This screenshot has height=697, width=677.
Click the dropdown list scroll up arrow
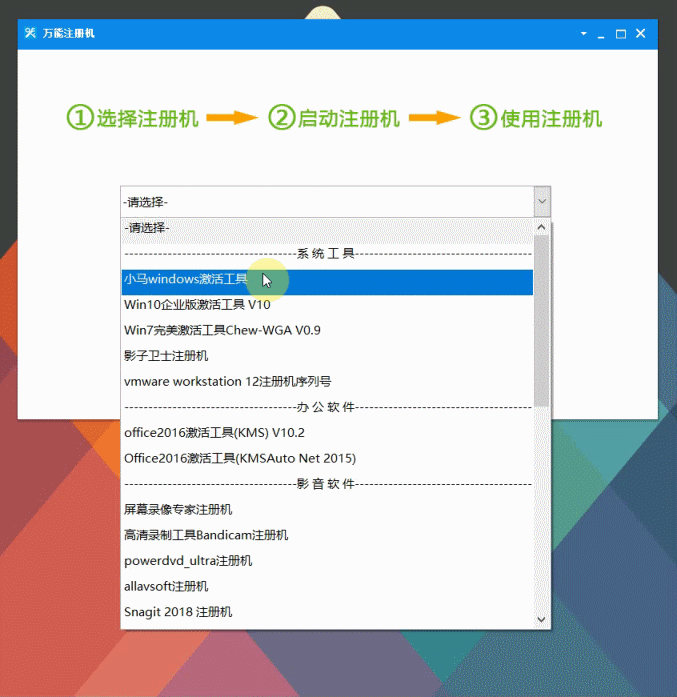pos(541,227)
